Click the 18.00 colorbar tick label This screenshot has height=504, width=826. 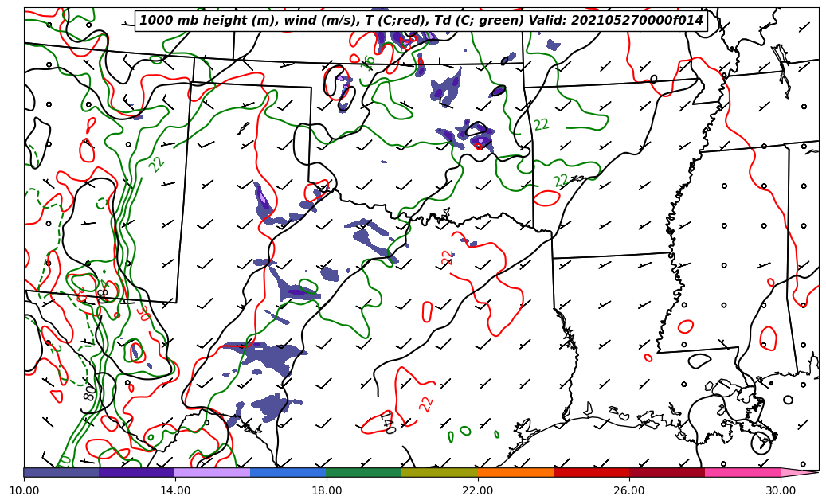click(326, 490)
